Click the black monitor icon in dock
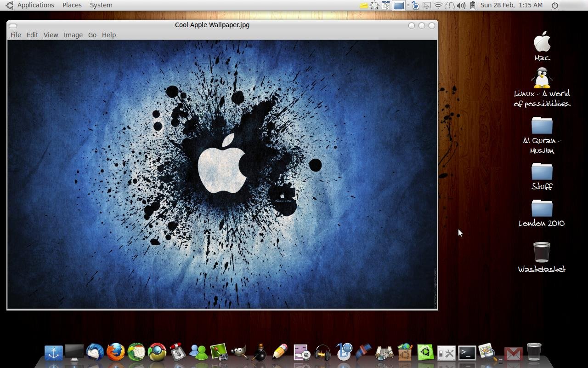Viewport: 588px width, 368px height. [x=74, y=352]
